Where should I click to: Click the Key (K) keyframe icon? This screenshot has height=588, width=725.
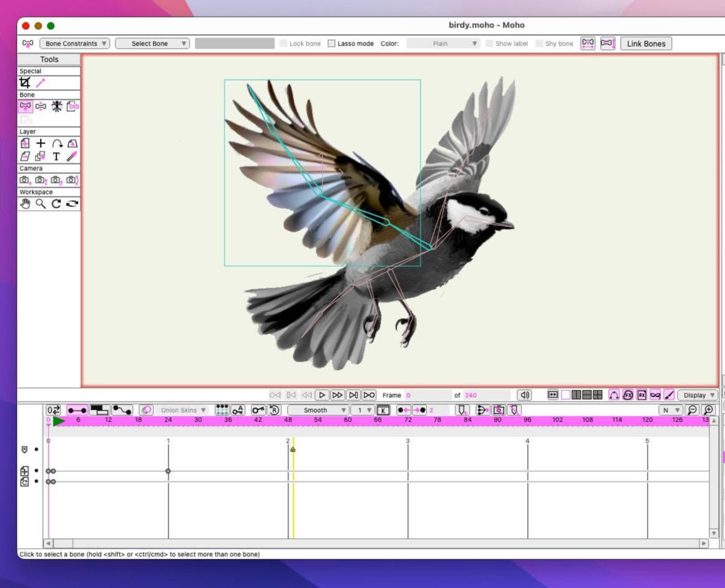(x=383, y=410)
